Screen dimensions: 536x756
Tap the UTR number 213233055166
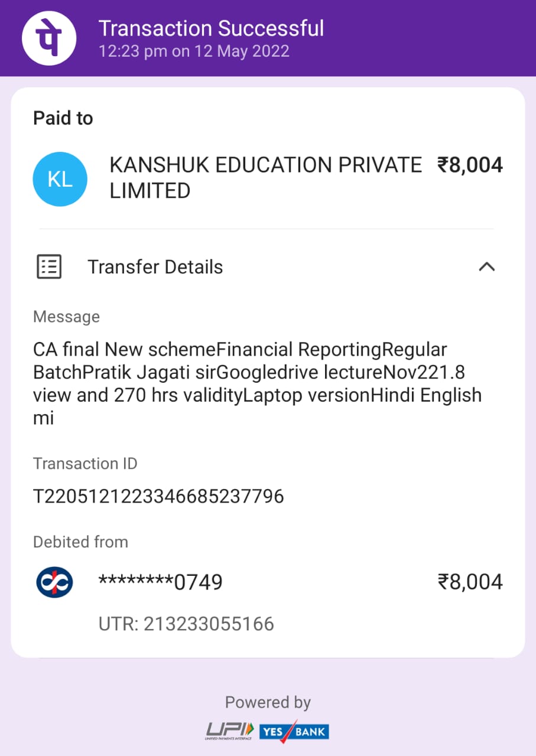(x=186, y=624)
